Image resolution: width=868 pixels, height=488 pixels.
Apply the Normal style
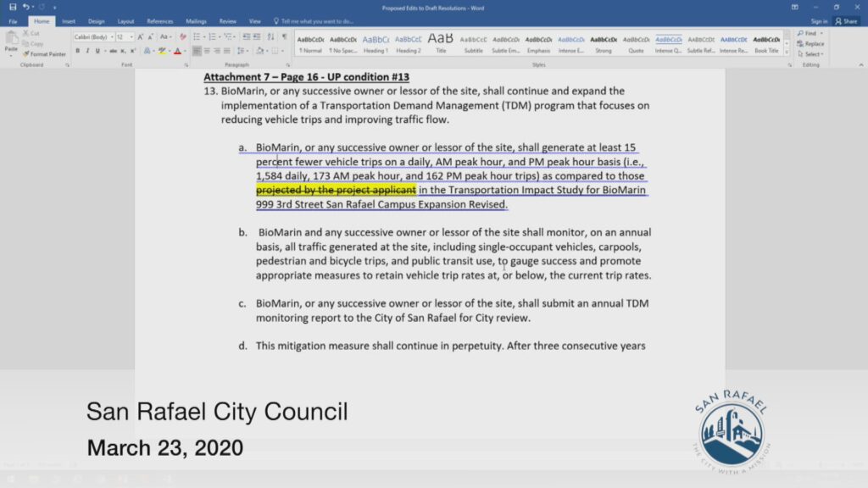pyautogui.click(x=310, y=43)
